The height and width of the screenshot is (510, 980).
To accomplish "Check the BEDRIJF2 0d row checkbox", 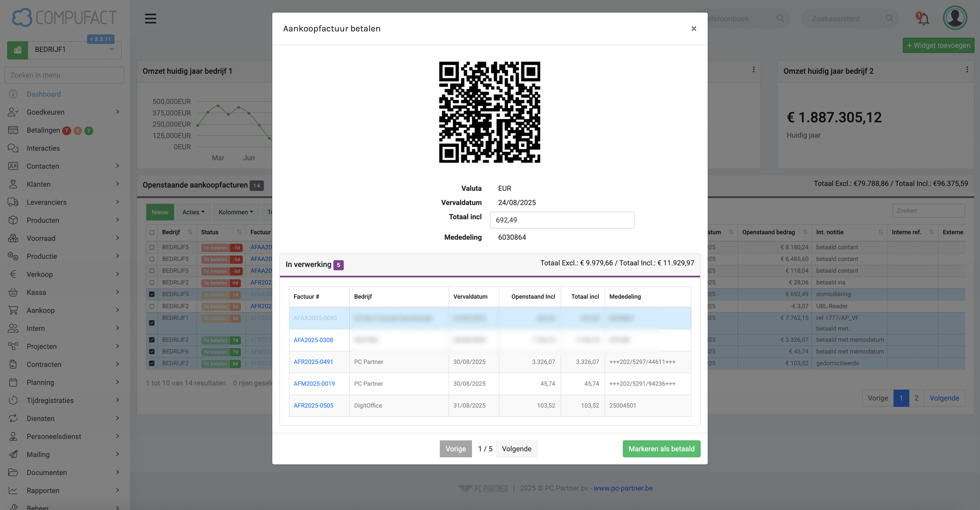I will (152, 283).
